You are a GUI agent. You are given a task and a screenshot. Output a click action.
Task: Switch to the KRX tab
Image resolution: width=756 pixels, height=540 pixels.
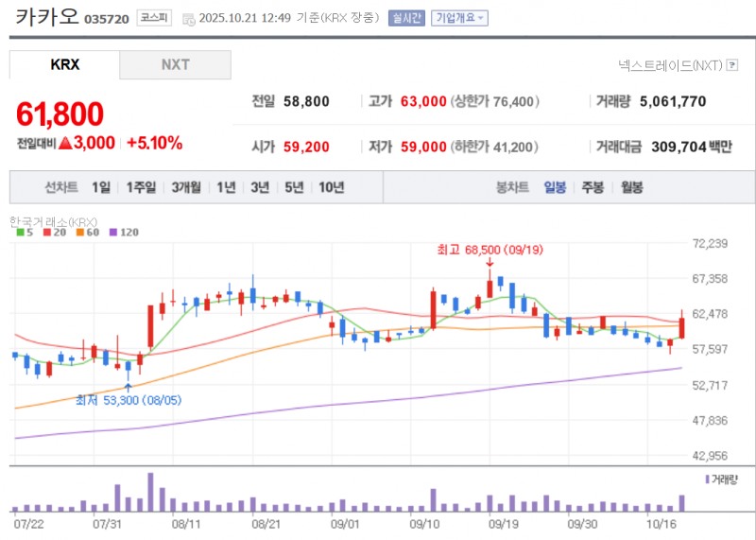click(64, 64)
